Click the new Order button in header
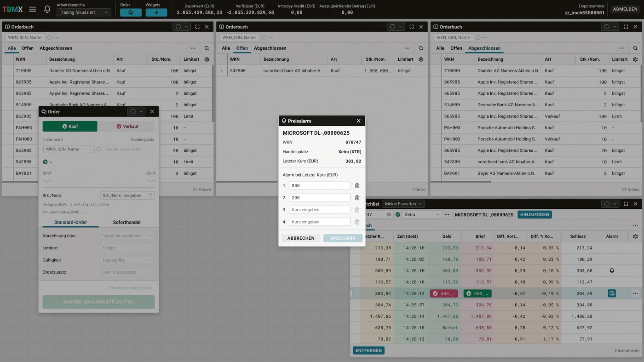The width and height of the screenshot is (644, 362). coord(131,12)
